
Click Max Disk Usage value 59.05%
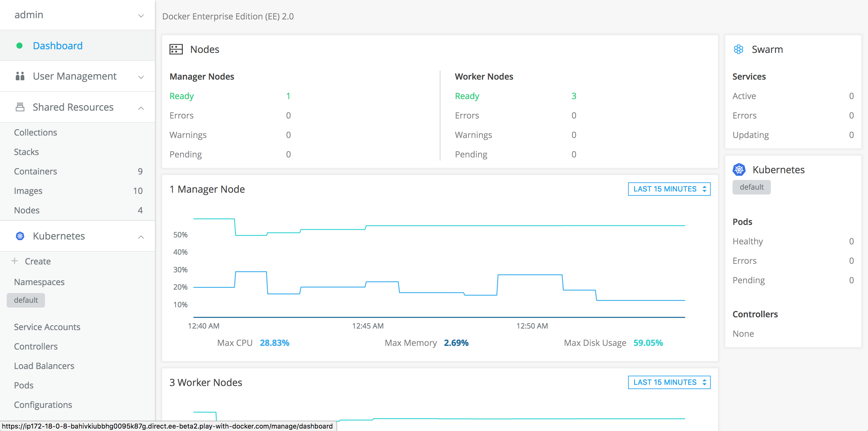pyautogui.click(x=648, y=343)
